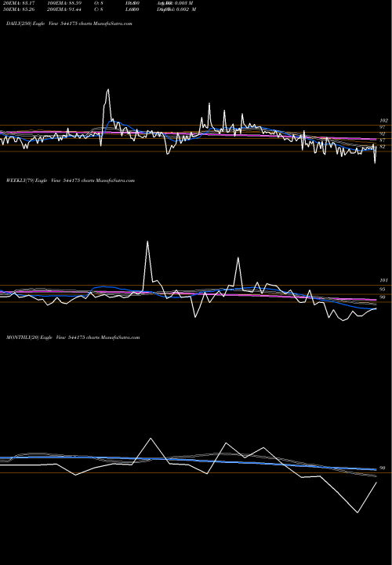This screenshot has height=565, width=392.
Task: Click the 95 price label on weekly chart
Action: (383, 290)
